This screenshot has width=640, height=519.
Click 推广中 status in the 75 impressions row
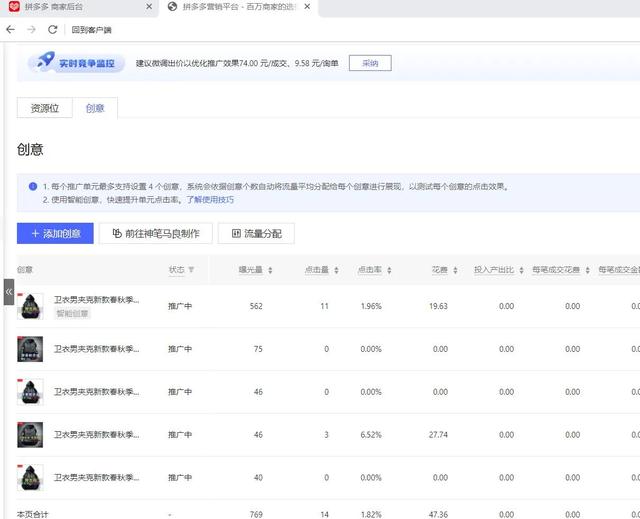coord(180,349)
